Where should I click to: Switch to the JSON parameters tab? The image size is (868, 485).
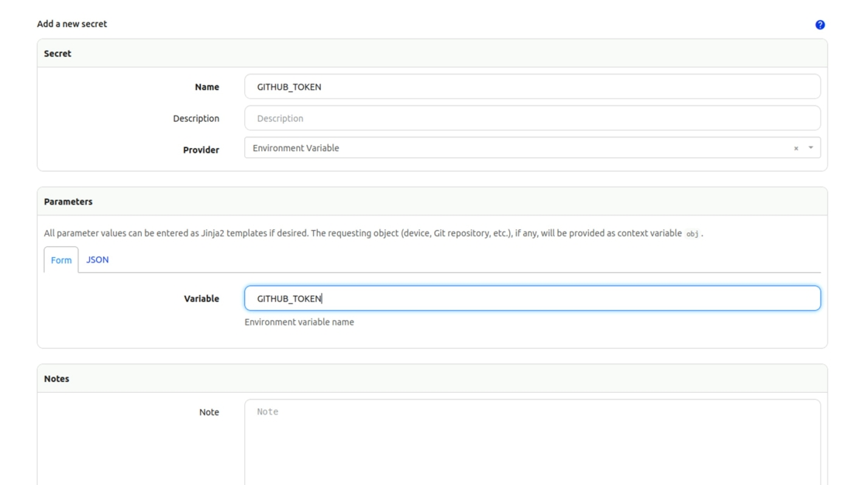(x=98, y=260)
